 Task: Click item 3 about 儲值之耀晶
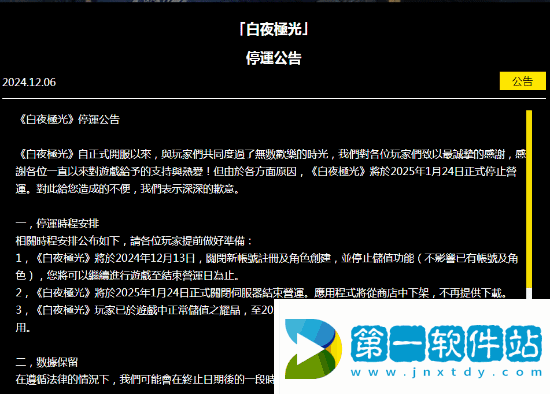[x=145, y=319]
